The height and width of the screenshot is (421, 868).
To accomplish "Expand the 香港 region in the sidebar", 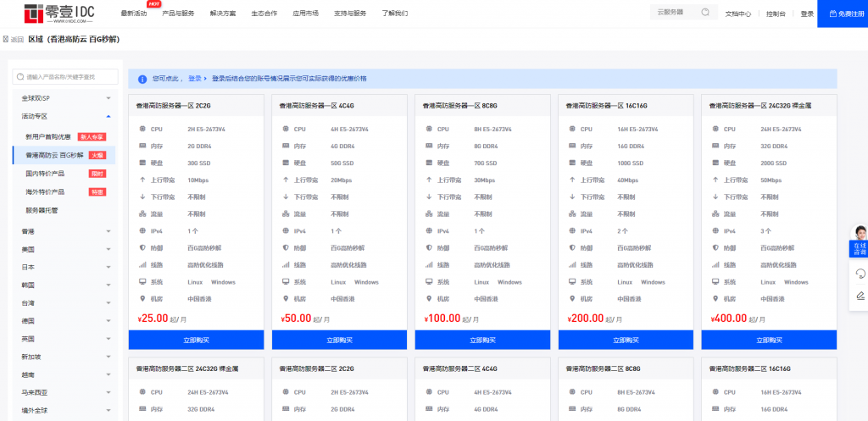I will click(108, 231).
